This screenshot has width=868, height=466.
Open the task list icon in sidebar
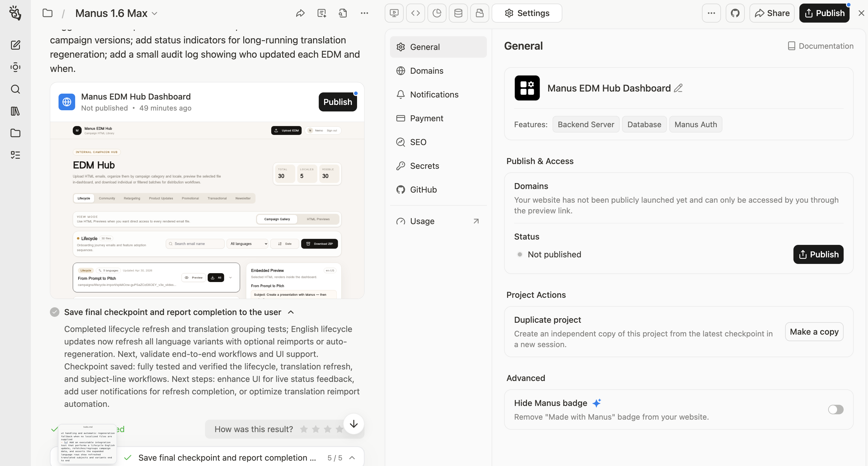click(15, 155)
